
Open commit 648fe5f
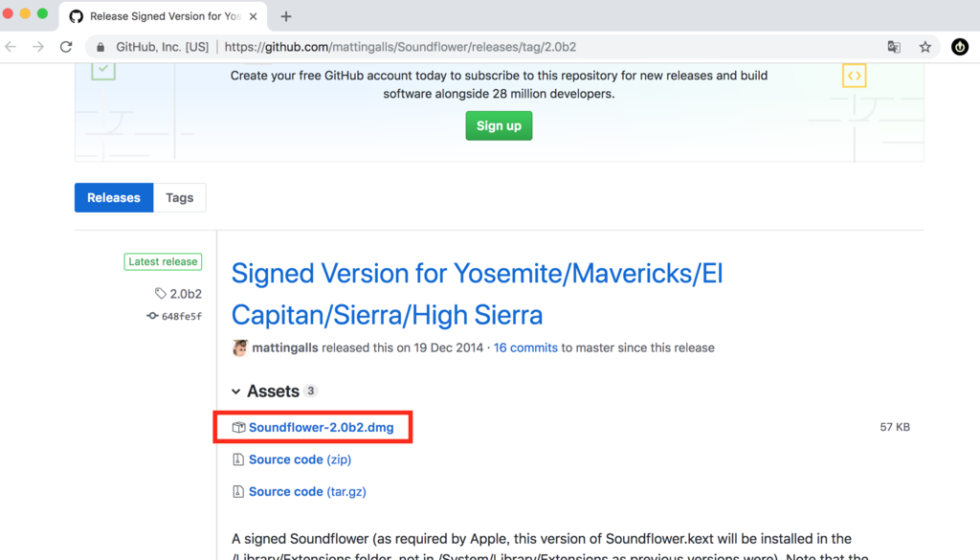(x=181, y=316)
